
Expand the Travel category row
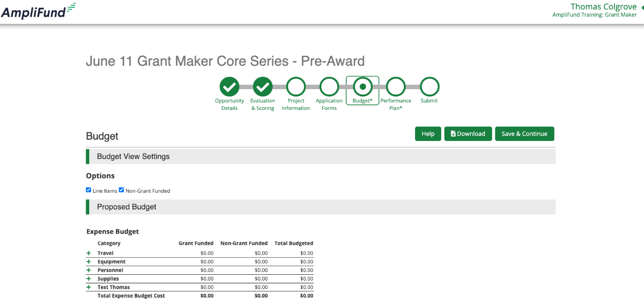click(x=89, y=253)
